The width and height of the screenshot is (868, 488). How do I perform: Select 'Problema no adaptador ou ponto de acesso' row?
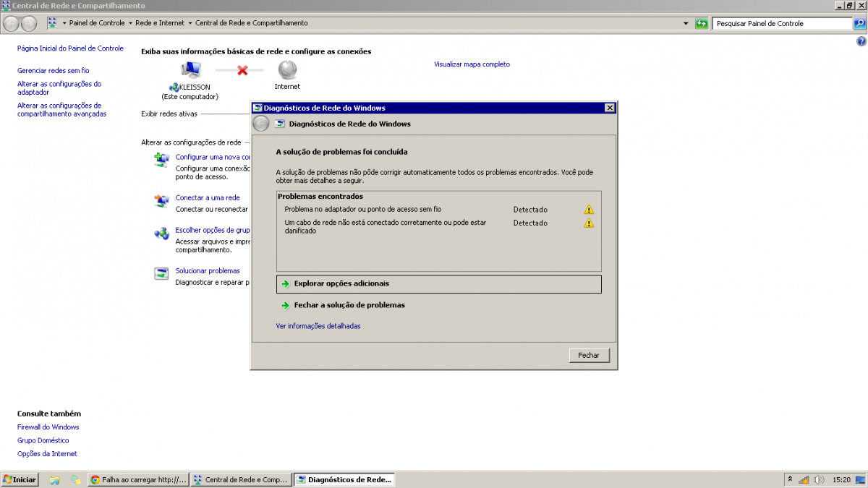[x=439, y=210]
